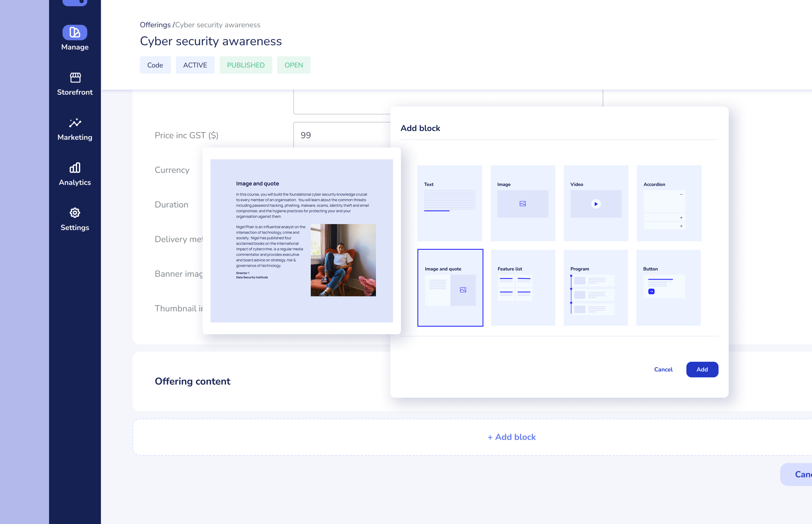The width and height of the screenshot is (812, 524).
Task: Choose the Text block type
Action: (x=449, y=203)
